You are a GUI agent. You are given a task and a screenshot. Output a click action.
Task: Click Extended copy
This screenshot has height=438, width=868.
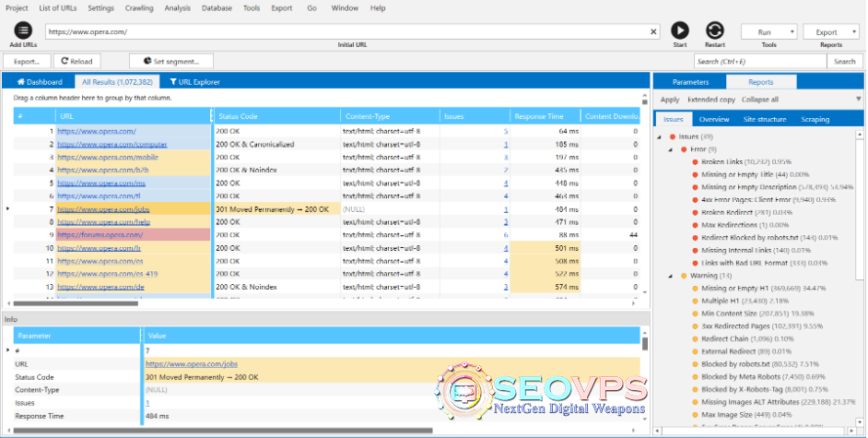710,100
